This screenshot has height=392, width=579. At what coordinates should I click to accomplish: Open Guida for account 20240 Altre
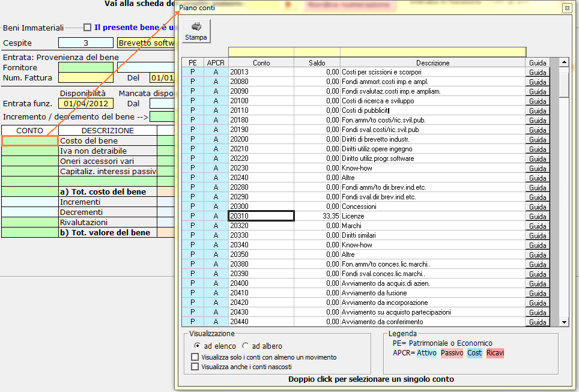(538, 178)
